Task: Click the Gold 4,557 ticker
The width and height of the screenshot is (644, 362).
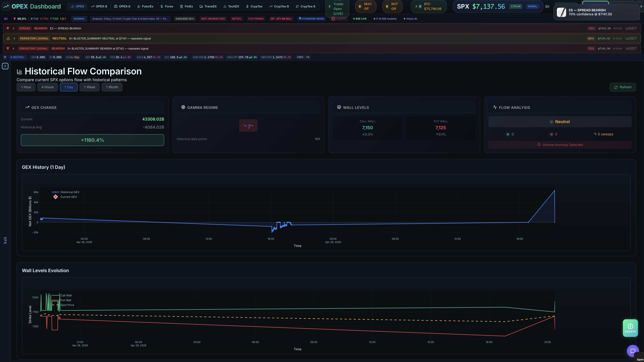Action: pos(149,57)
